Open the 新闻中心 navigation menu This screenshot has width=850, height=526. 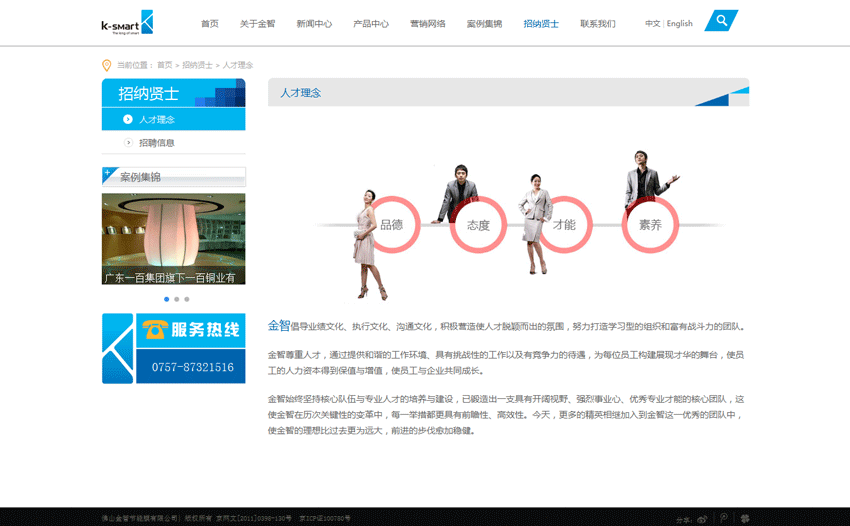tap(314, 24)
